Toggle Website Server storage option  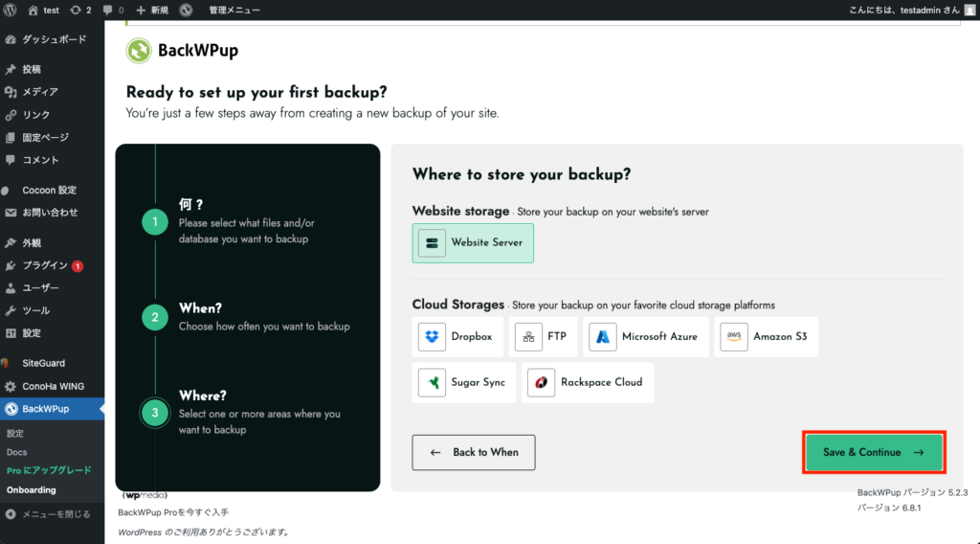pyautogui.click(x=473, y=242)
